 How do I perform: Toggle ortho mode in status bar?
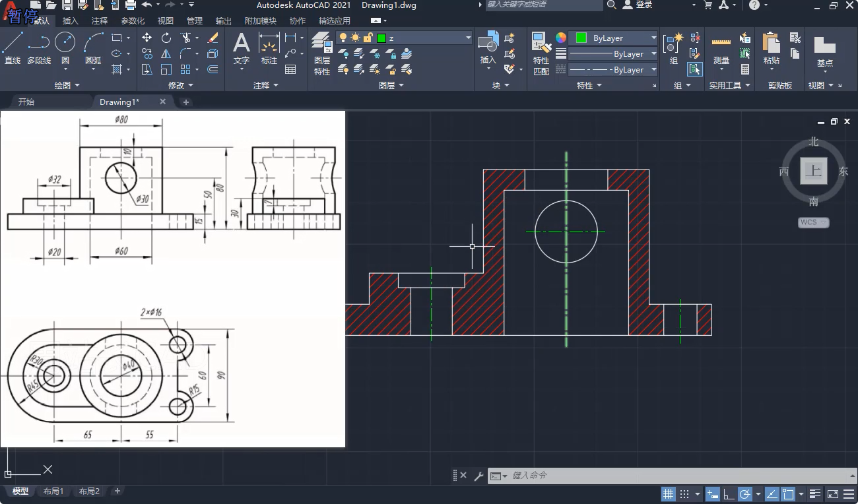tap(729, 494)
